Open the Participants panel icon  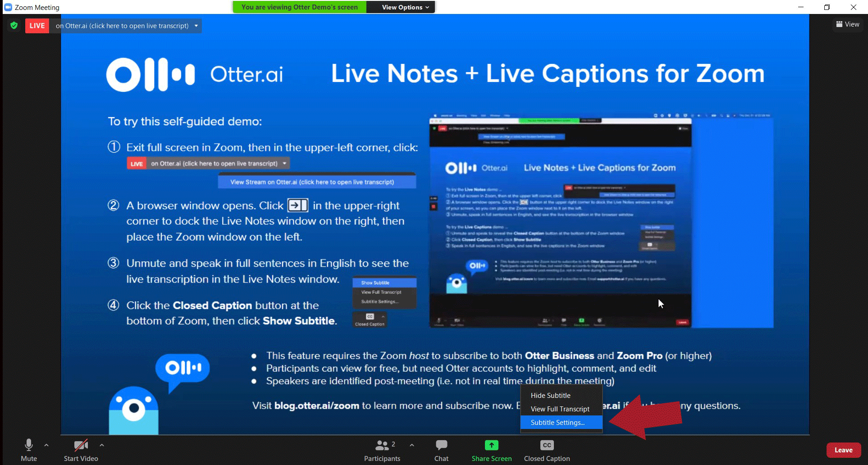(382, 445)
